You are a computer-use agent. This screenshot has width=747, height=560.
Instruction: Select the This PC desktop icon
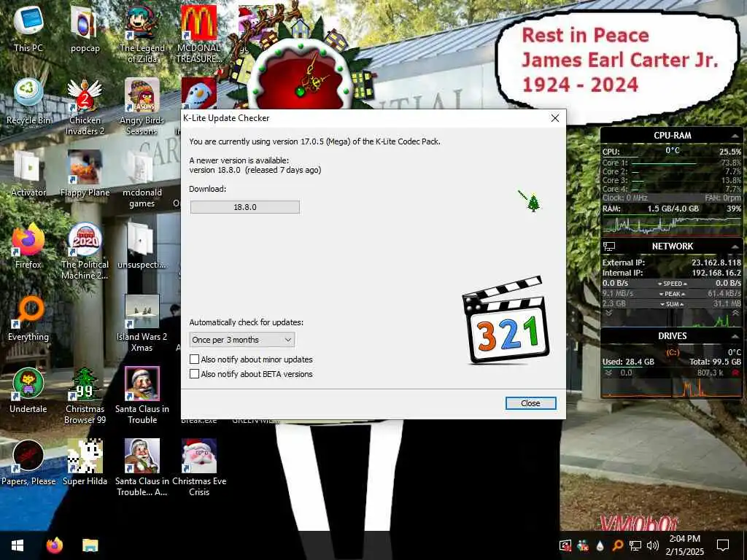(28, 29)
